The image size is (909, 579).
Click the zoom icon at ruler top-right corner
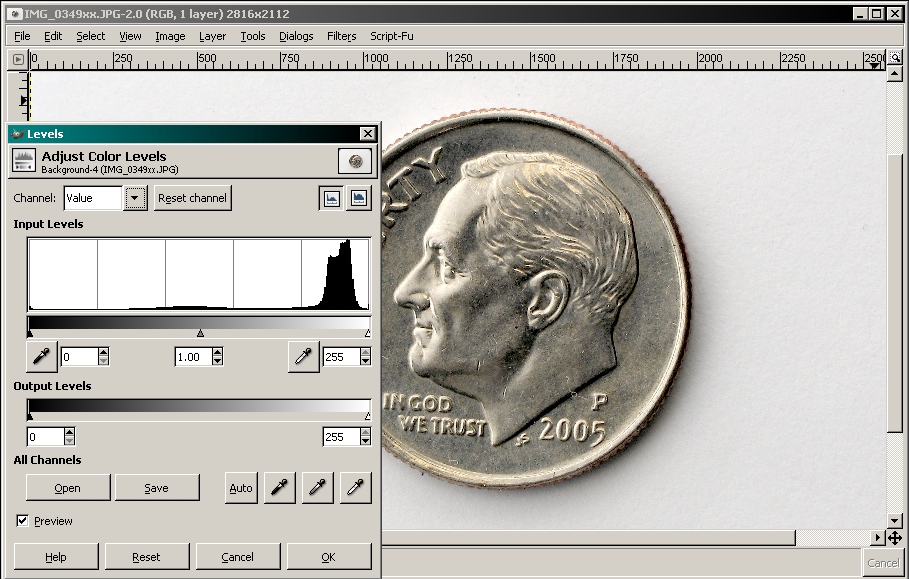pos(896,59)
